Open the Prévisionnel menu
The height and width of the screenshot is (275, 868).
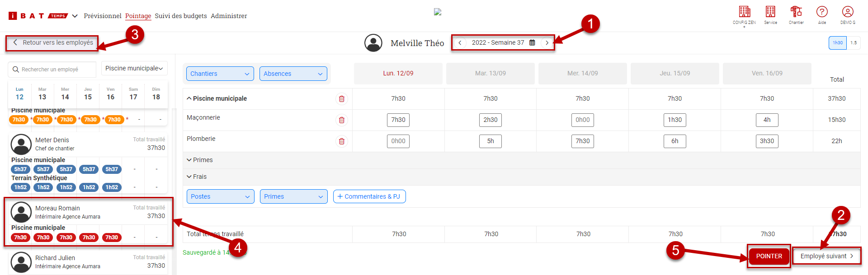(103, 16)
